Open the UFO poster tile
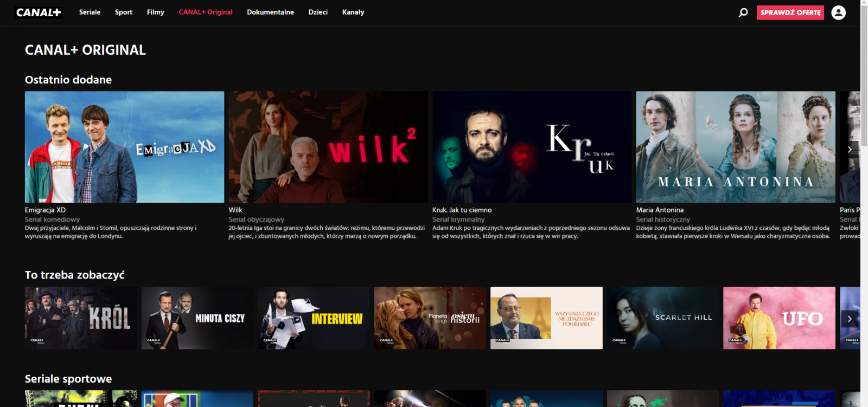Screen dimensions: 868x407 pos(779,318)
